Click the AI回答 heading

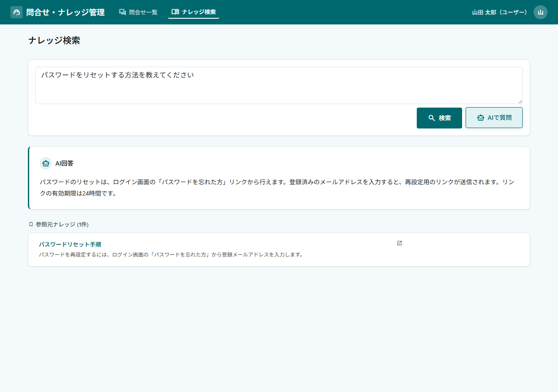[x=64, y=163]
